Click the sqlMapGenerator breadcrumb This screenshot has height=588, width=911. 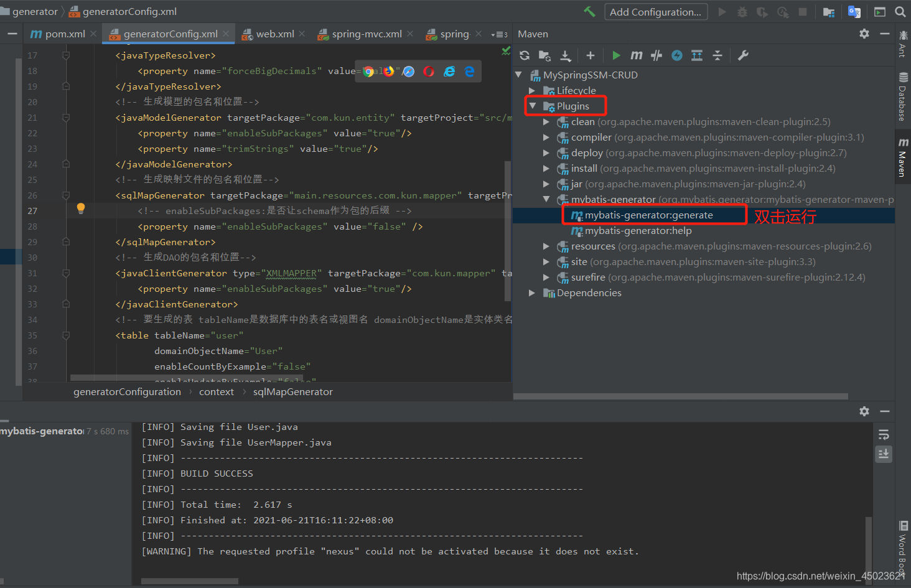(293, 391)
